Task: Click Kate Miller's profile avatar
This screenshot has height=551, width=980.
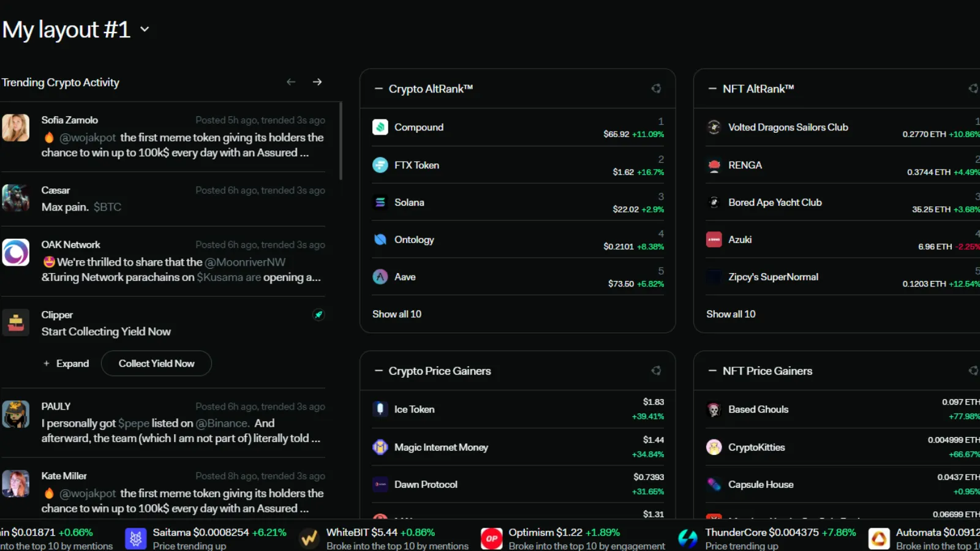Action: [16, 484]
